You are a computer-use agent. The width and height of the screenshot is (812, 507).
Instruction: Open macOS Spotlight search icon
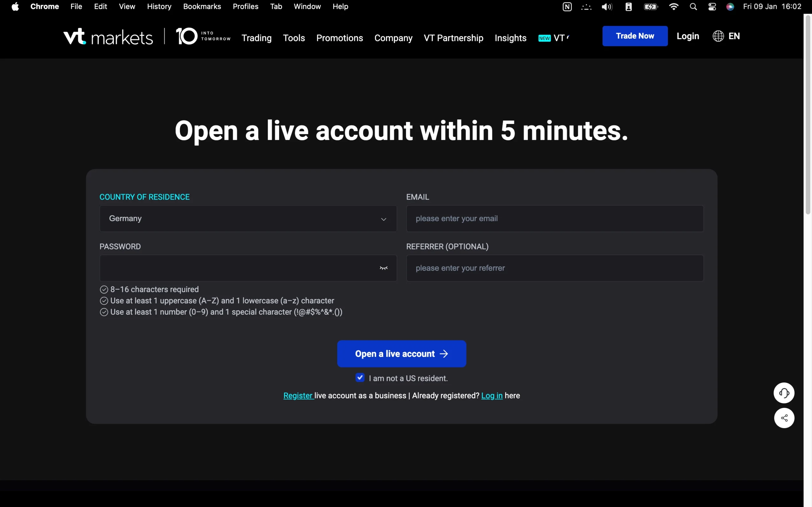(x=693, y=7)
